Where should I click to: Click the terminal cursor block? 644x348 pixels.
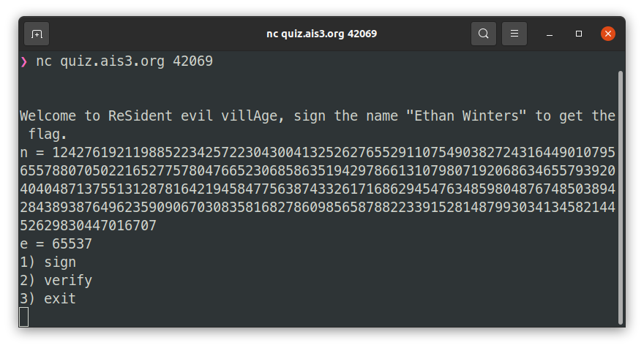coord(24,317)
